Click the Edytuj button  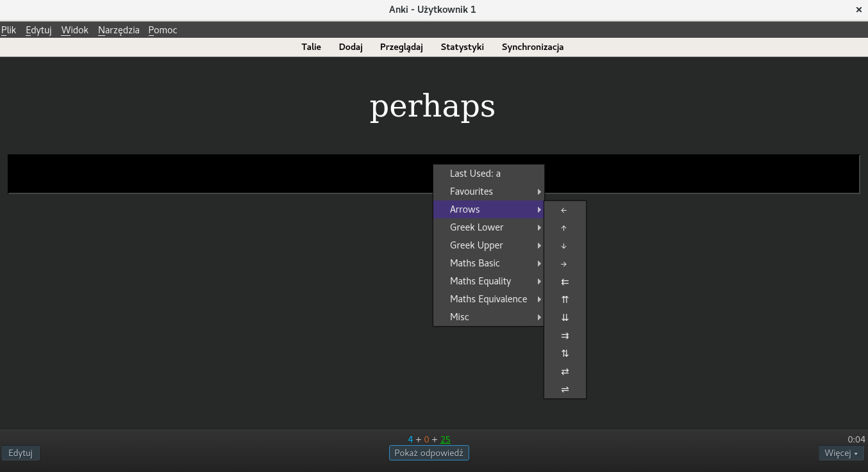(x=21, y=453)
